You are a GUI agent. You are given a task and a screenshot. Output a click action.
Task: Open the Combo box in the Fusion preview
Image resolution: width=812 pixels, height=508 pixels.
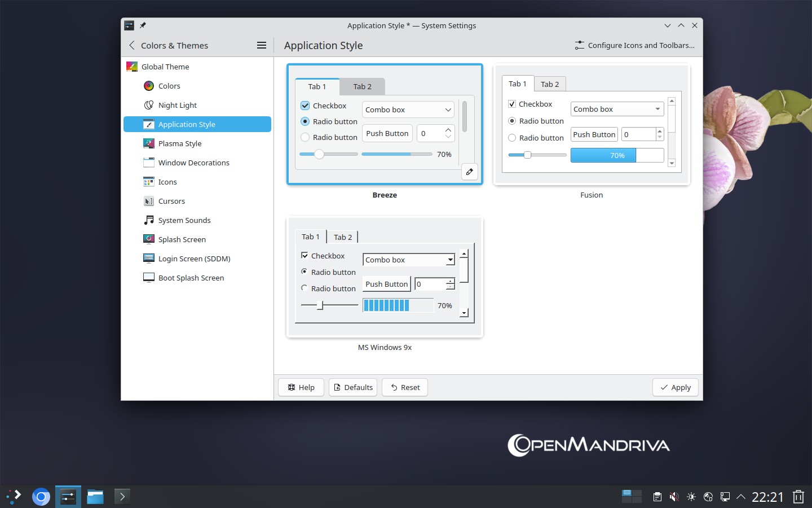[617, 109]
